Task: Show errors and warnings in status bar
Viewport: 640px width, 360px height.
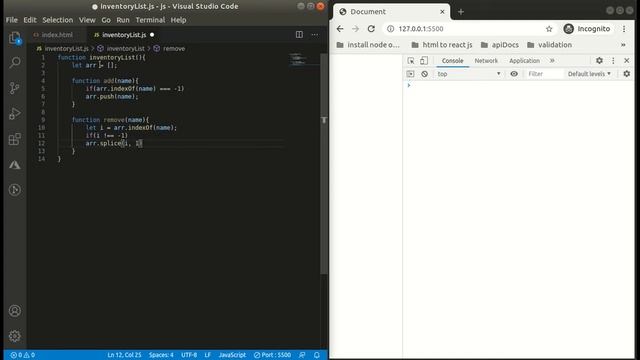Action: pyautogui.click(x=22, y=355)
